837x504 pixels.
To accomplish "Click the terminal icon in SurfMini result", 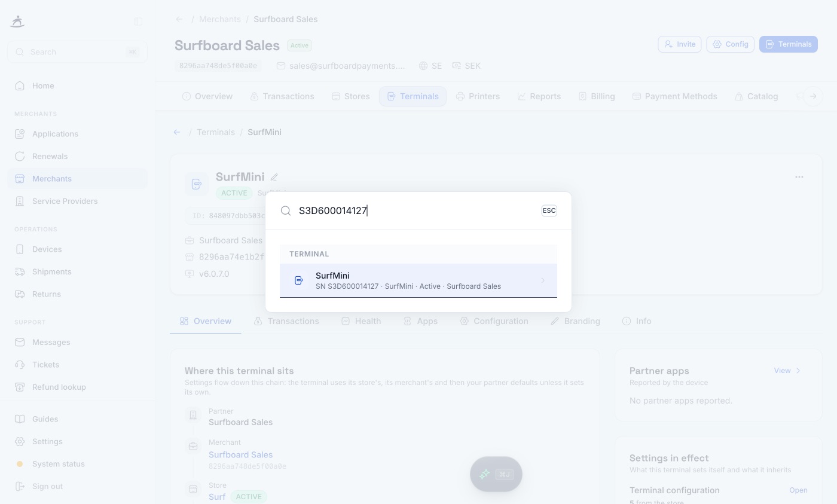I will pyautogui.click(x=299, y=280).
